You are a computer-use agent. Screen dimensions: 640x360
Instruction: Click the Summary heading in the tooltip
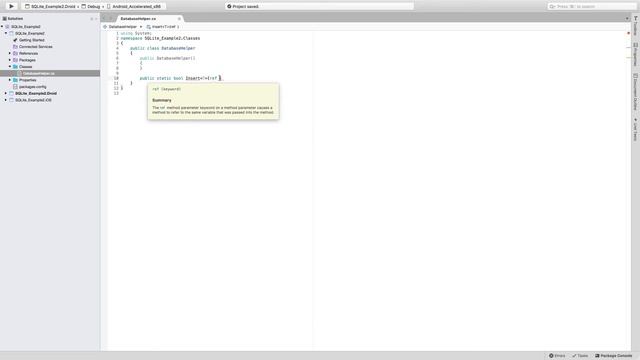[162, 100]
